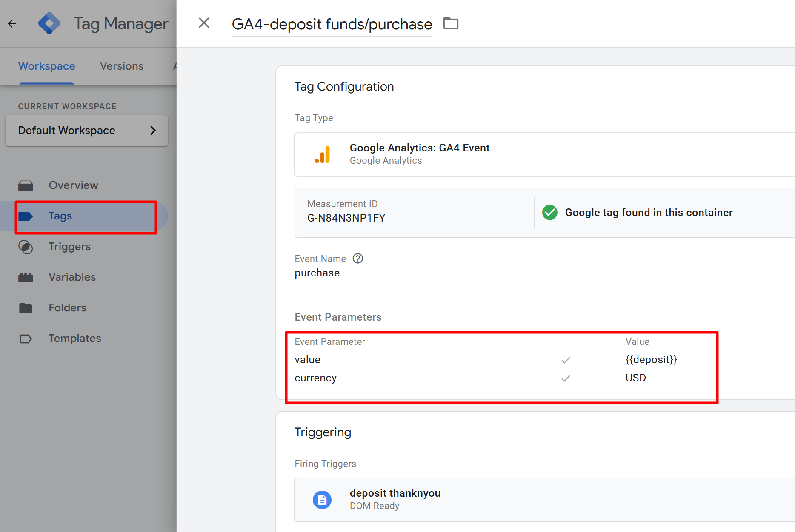Screen dimensions: 795x532
Task: Open Triggers in the sidebar
Action: pyautogui.click(x=69, y=247)
